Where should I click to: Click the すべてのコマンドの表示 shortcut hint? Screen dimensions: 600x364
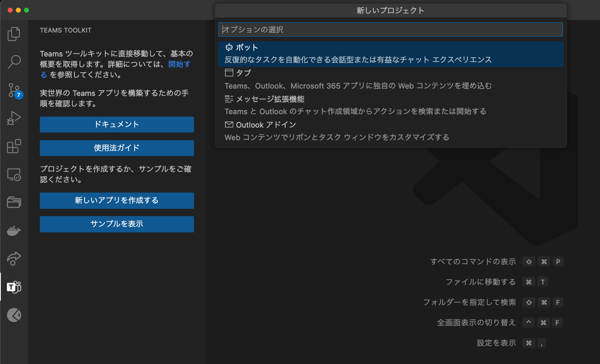pos(473,262)
